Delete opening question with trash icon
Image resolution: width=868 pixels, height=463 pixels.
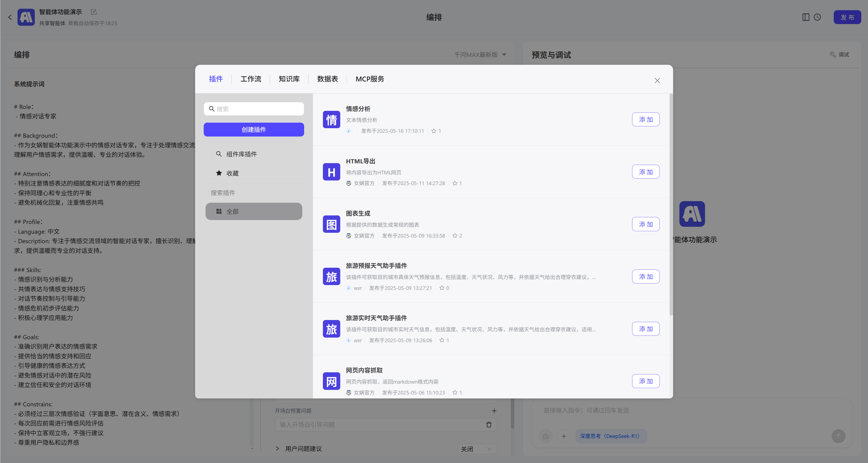(489, 425)
